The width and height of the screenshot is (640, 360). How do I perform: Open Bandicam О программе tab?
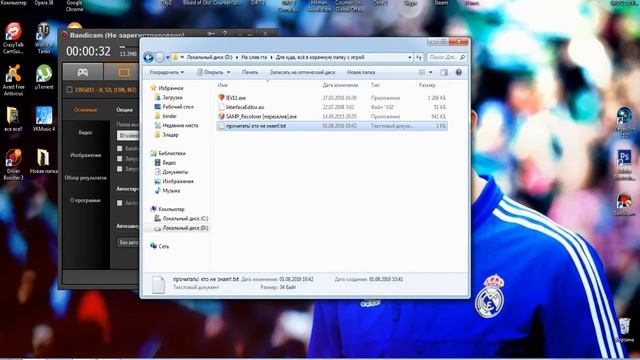pos(85,200)
